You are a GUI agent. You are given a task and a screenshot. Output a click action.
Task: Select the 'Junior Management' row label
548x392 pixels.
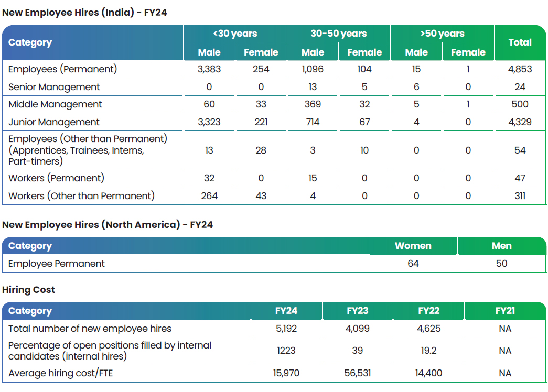pyautogui.click(x=54, y=122)
